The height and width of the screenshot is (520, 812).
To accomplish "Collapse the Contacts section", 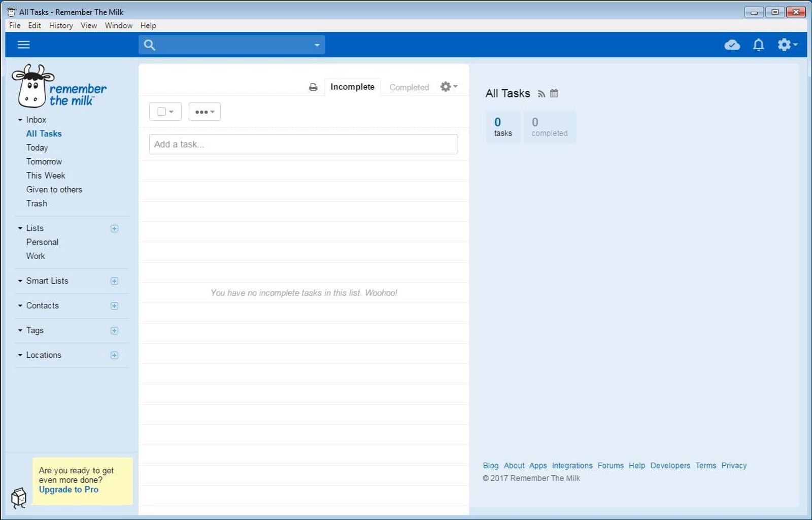I will (x=20, y=306).
